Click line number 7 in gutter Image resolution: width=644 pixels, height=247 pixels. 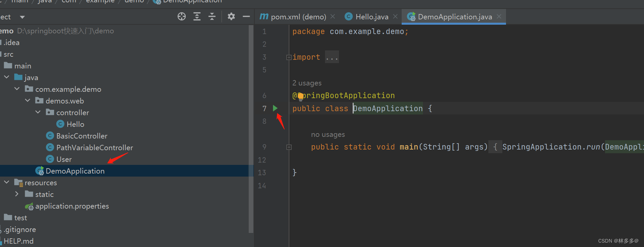[264, 108]
